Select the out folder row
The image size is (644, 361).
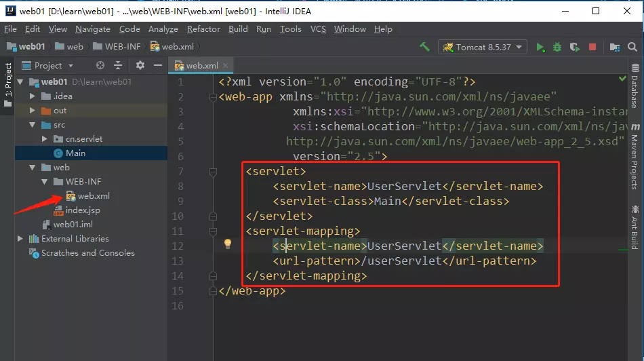click(x=92, y=110)
